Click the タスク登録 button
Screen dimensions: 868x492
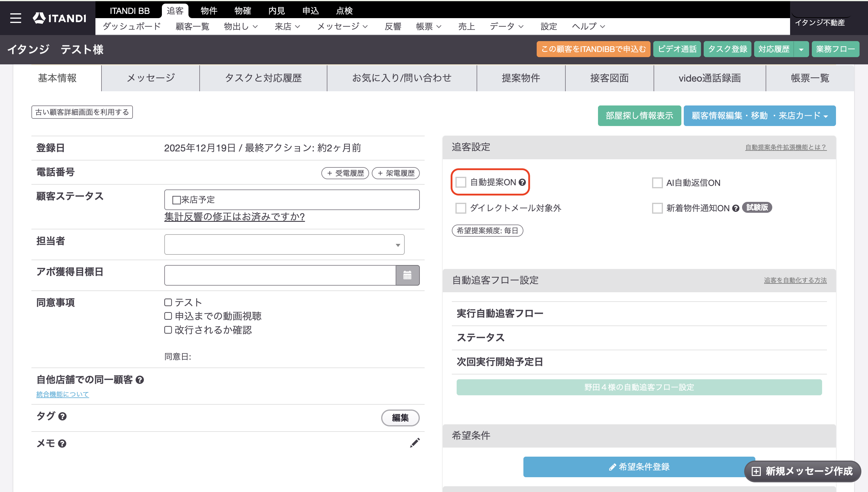728,49
